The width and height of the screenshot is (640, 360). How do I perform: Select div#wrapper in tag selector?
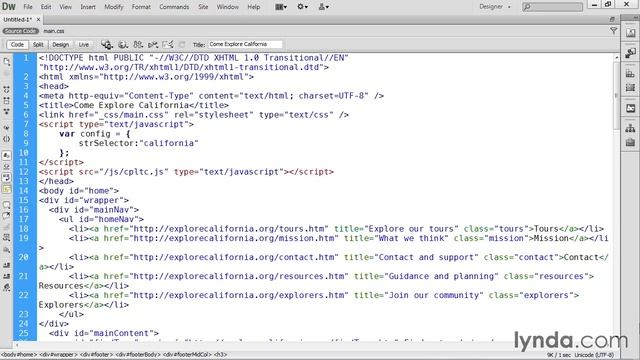pyautogui.click(x=58, y=355)
